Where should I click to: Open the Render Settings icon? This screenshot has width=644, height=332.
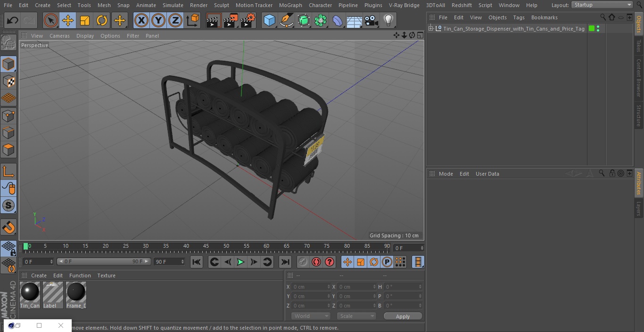click(248, 20)
